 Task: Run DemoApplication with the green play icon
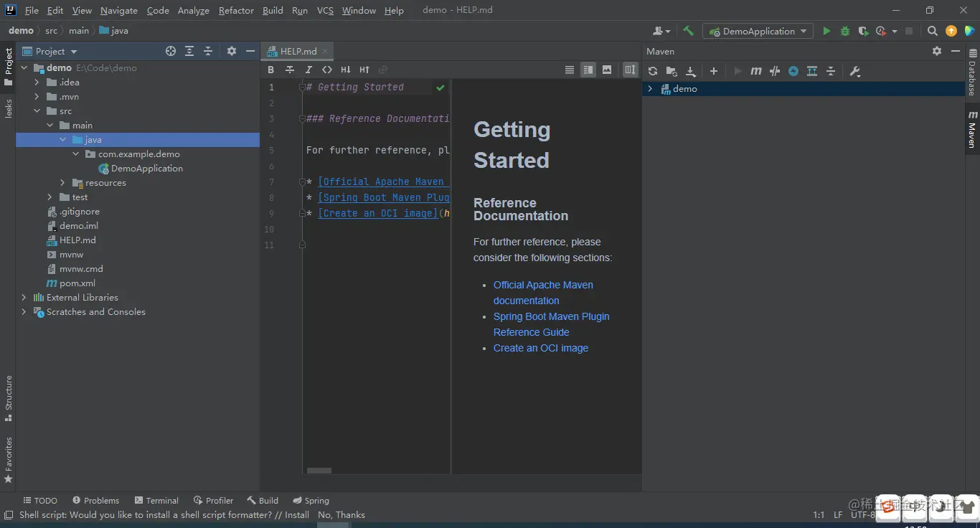point(826,31)
